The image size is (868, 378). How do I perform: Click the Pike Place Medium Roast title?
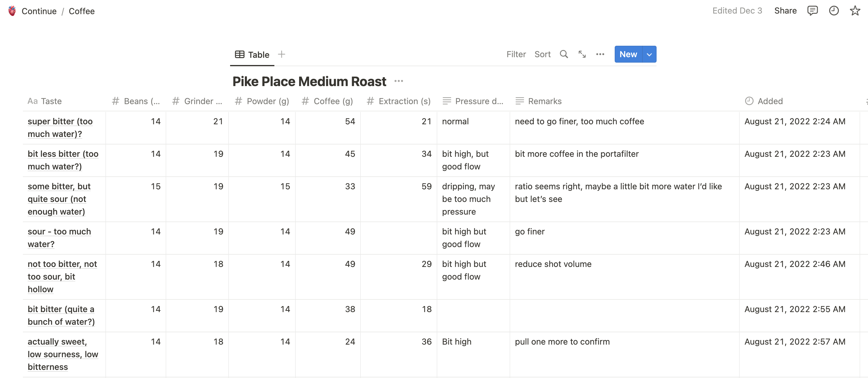(309, 82)
